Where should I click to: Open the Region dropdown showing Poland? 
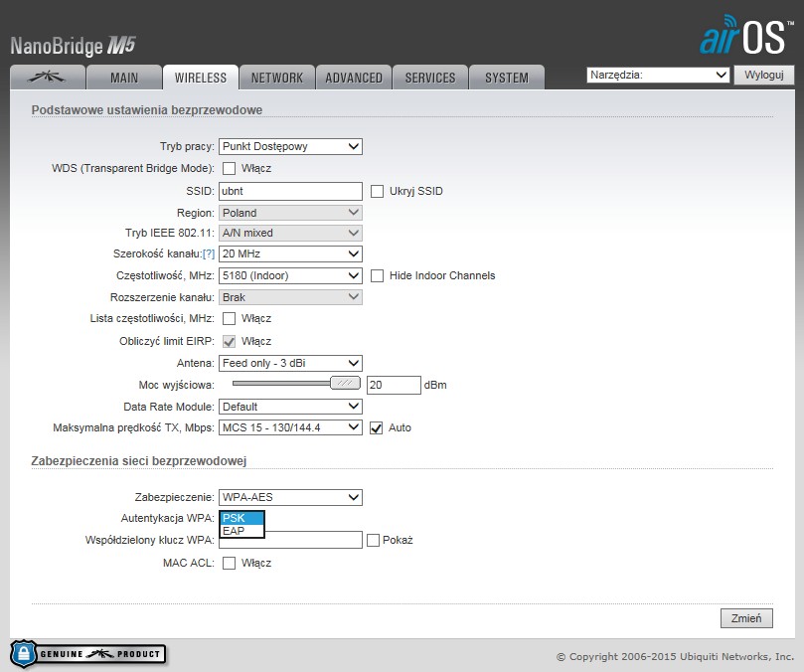(290, 213)
